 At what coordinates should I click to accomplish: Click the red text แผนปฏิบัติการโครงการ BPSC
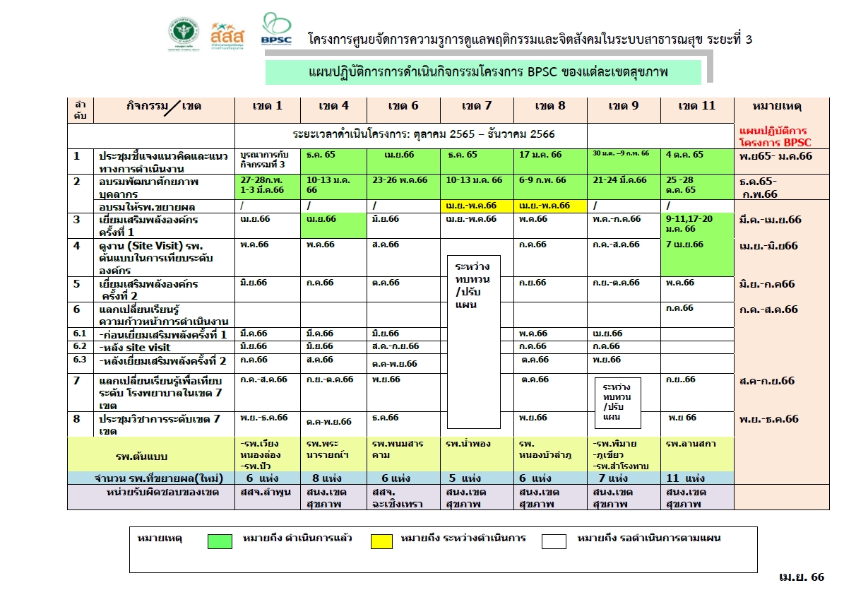pos(774,136)
